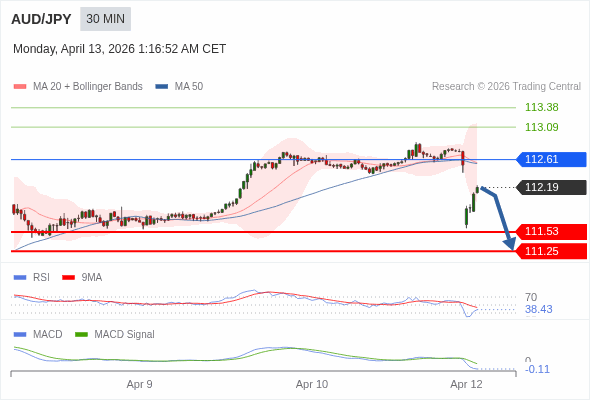Click the MACD Signal legend color swatch
Screen dimensions: 590x400
pyautogui.click(x=82, y=335)
